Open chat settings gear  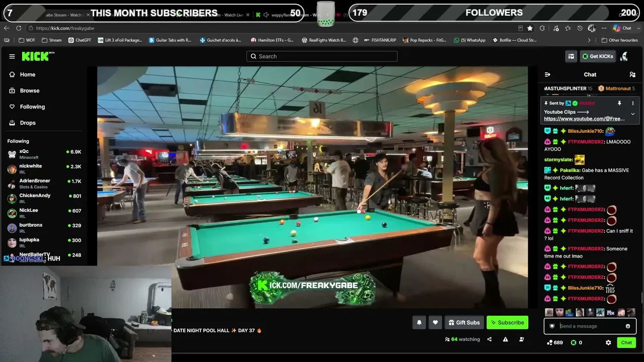(608, 342)
